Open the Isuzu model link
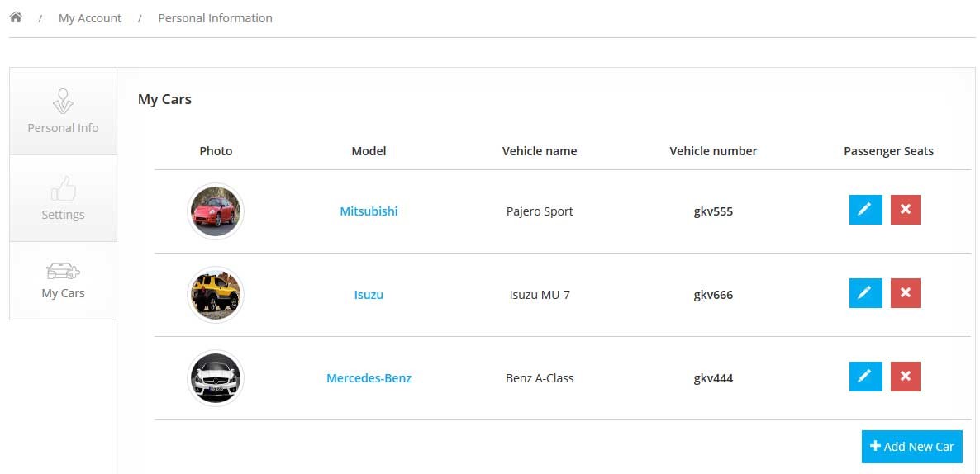980x474 pixels. pyautogui.click(x=369, y=295)
